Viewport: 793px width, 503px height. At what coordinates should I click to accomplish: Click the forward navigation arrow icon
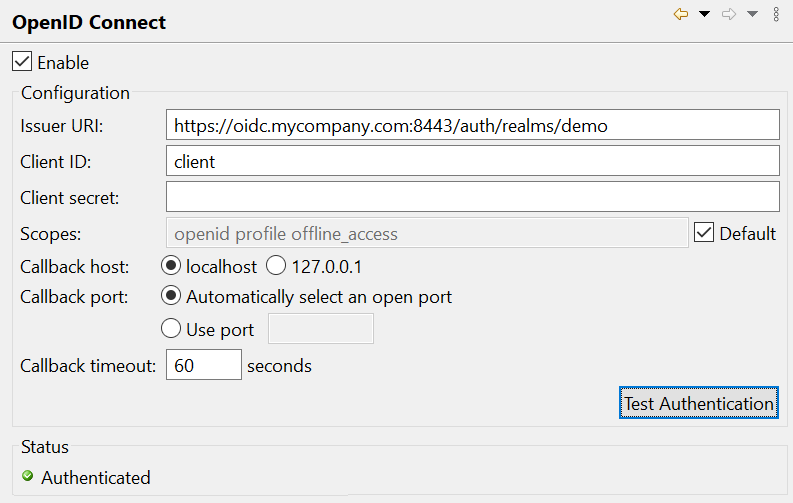(x=729, y=14)
